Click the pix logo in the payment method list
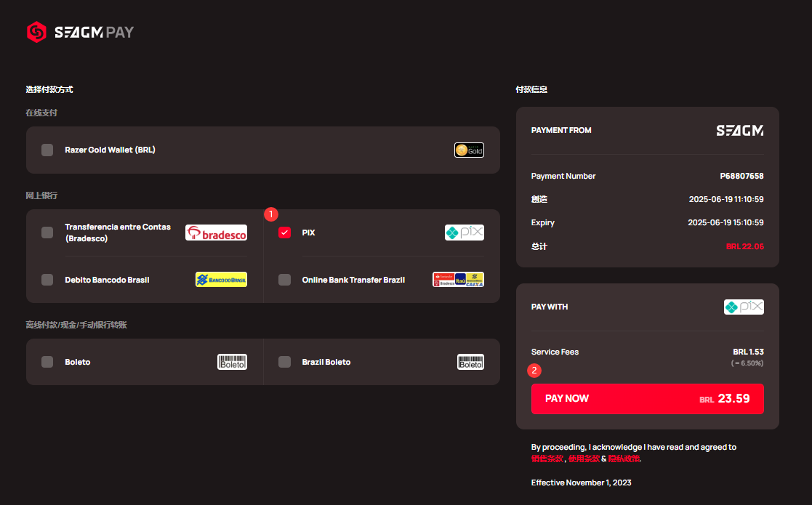This screenshot has width=812, height=505. point(465,233)
